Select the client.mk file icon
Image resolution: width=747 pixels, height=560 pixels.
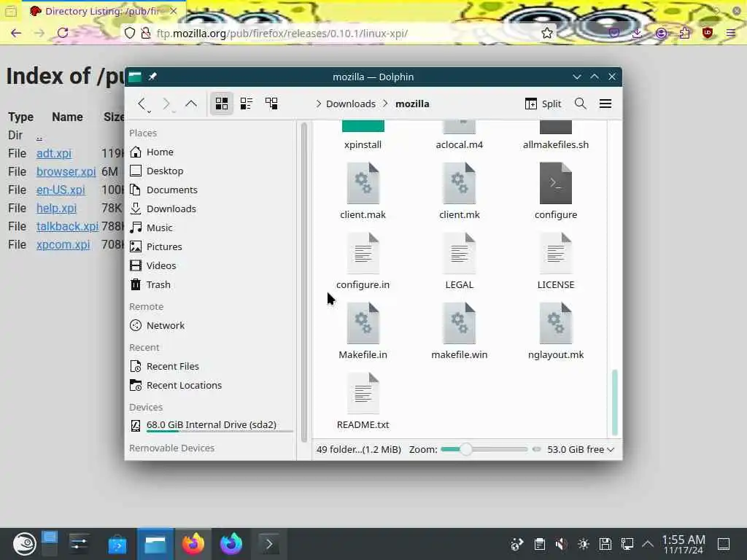click(460, 183)
